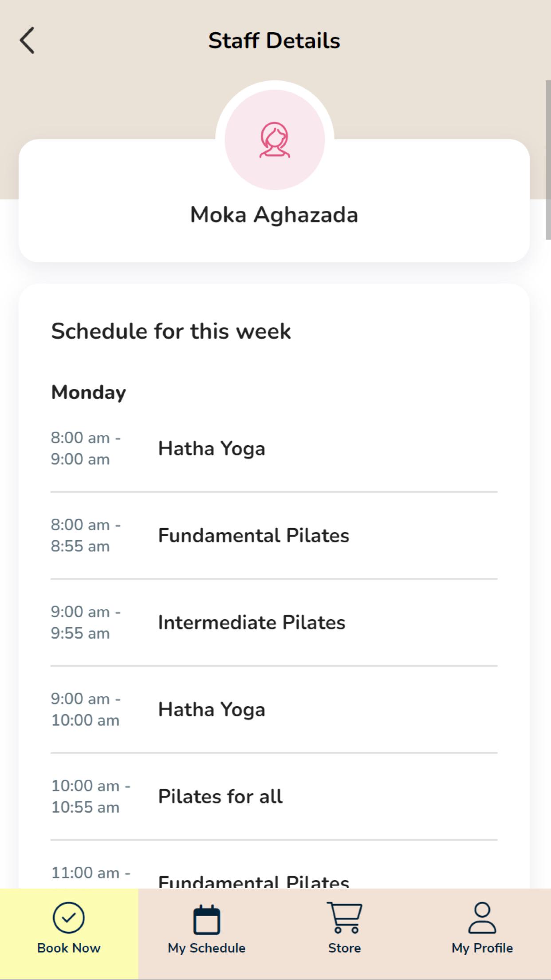Open the 8:00 am Fundamental Pilates class

[x=274, y=535]
